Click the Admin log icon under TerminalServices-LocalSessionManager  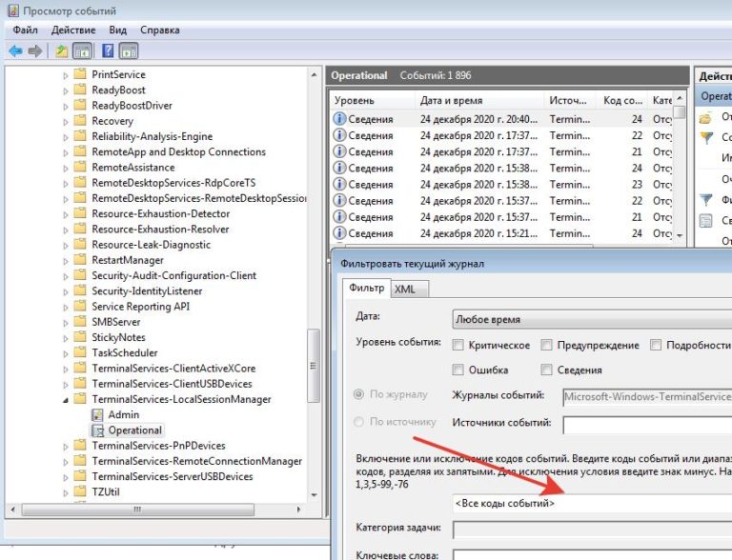pos(97,415)
